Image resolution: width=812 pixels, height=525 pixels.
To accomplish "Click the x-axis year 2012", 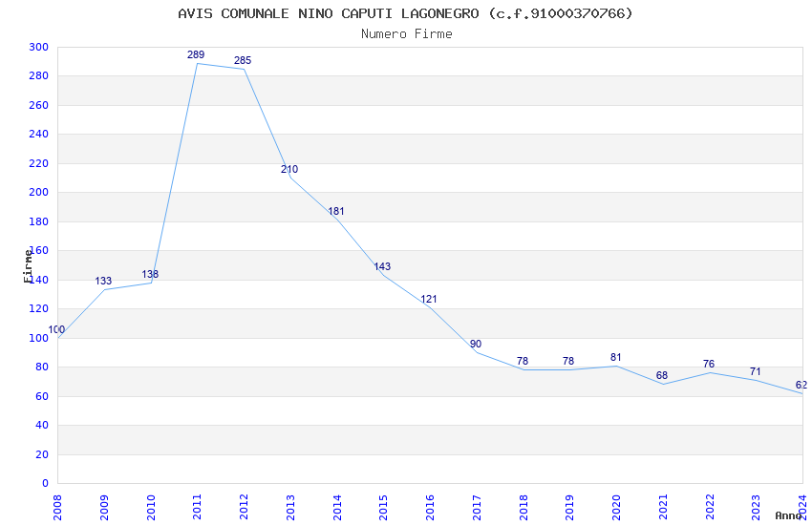I will (244, 507).
